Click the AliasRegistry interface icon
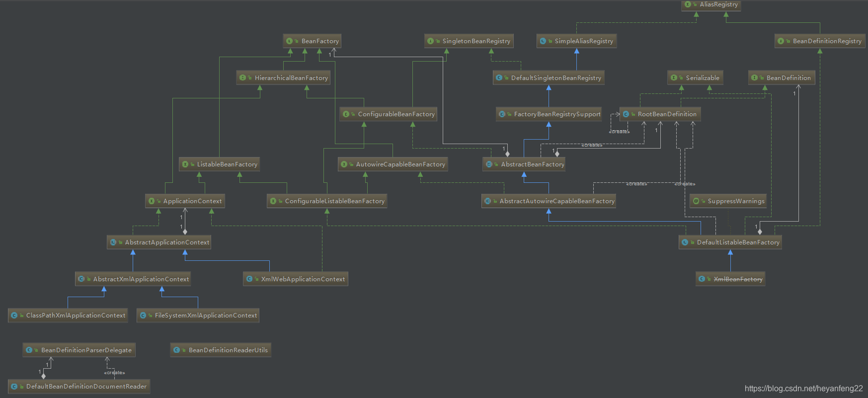The image size is (868, 398). [688, 4]
